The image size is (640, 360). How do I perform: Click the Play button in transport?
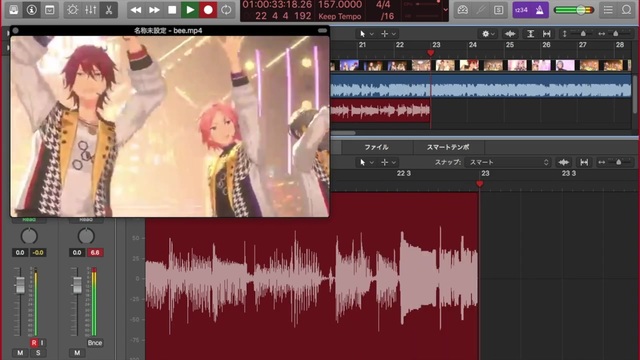click(190, 10)
